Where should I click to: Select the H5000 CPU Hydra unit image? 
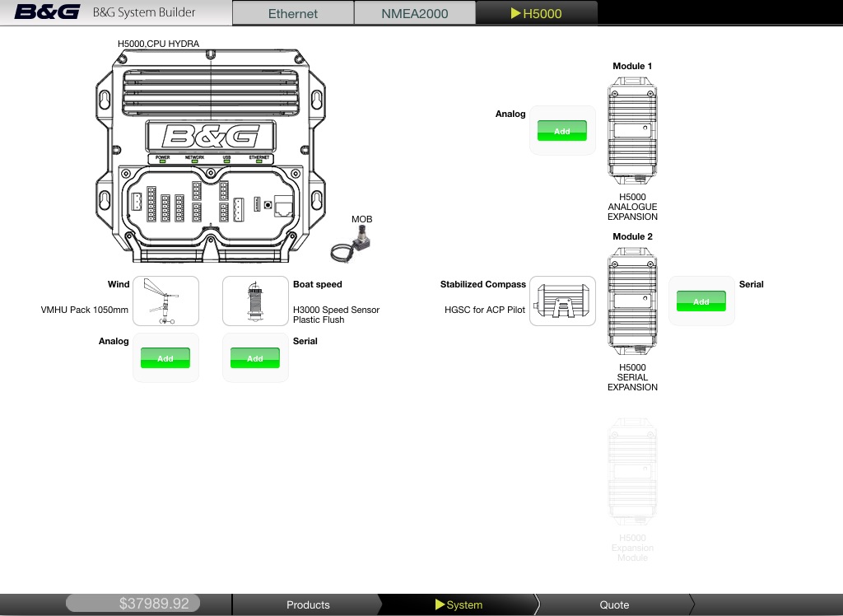pos(210,156)
